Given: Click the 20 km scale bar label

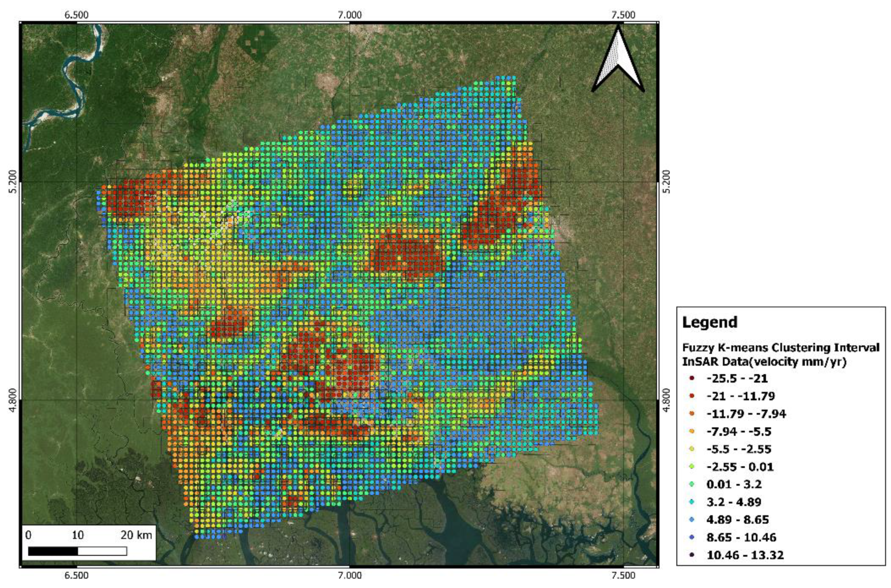Looking at the screenshot, I should pos(136,535).
